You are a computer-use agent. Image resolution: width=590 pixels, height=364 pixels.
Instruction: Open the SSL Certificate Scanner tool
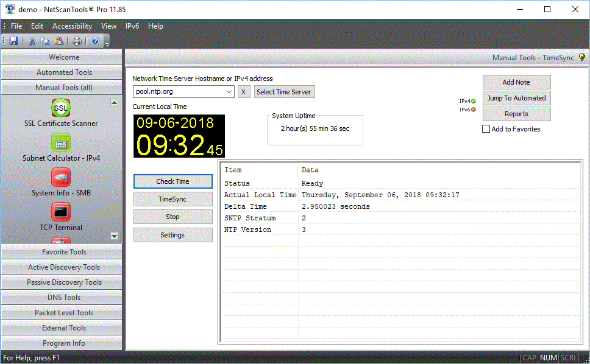click(61, 113)
